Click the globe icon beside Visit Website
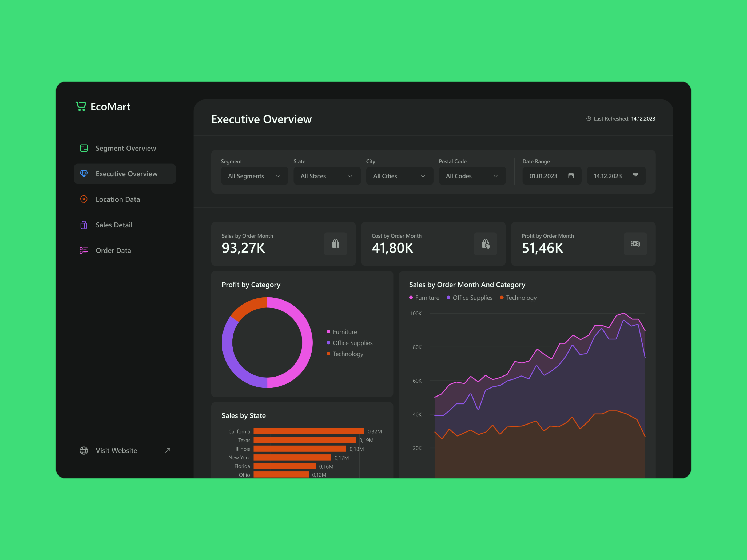The width and height of the screenshot is (747, 560). [x=84, y=450]
